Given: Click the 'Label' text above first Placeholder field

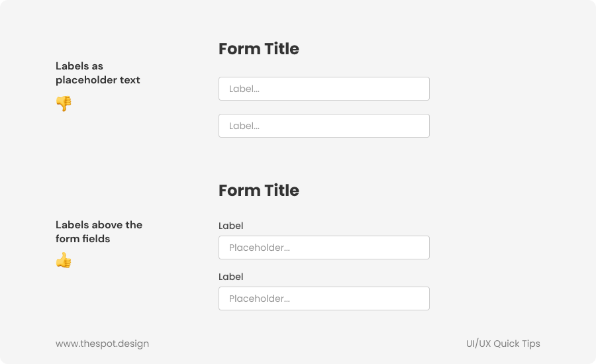Looking at the screenshot, I should [x=231, y=226].
